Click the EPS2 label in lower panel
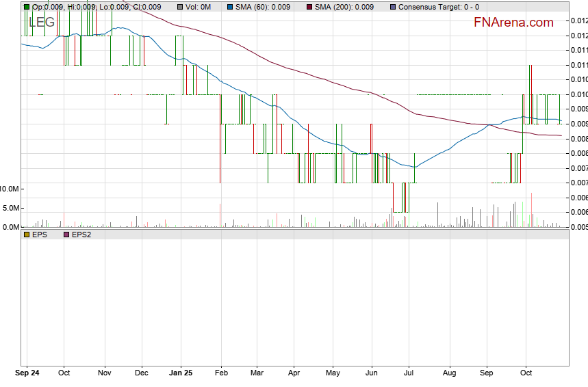 point(81,235)
